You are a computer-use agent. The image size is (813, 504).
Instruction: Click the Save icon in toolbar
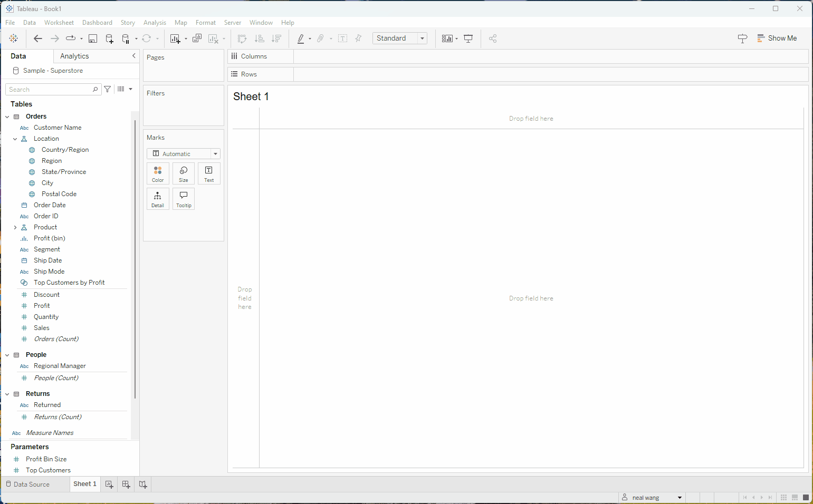(x=93, y=38)
